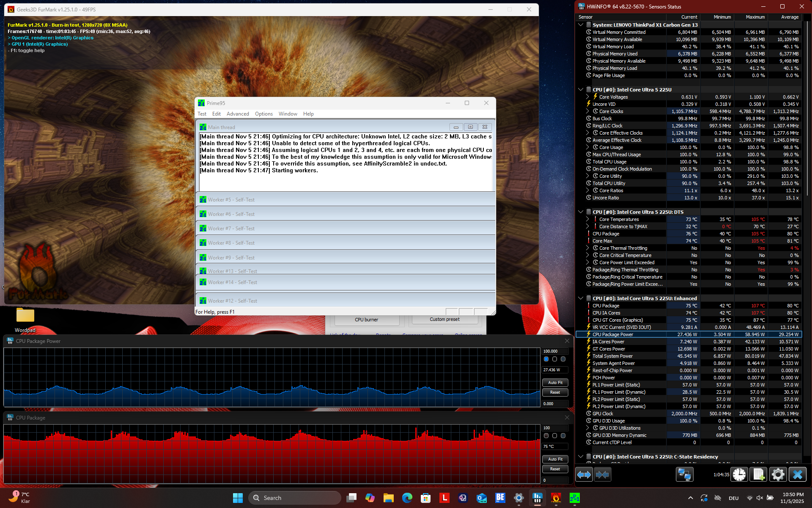Screen dimensions: 812x508
Task: Select first radio in CPU Package temperature graph
Action: point(546,436)
